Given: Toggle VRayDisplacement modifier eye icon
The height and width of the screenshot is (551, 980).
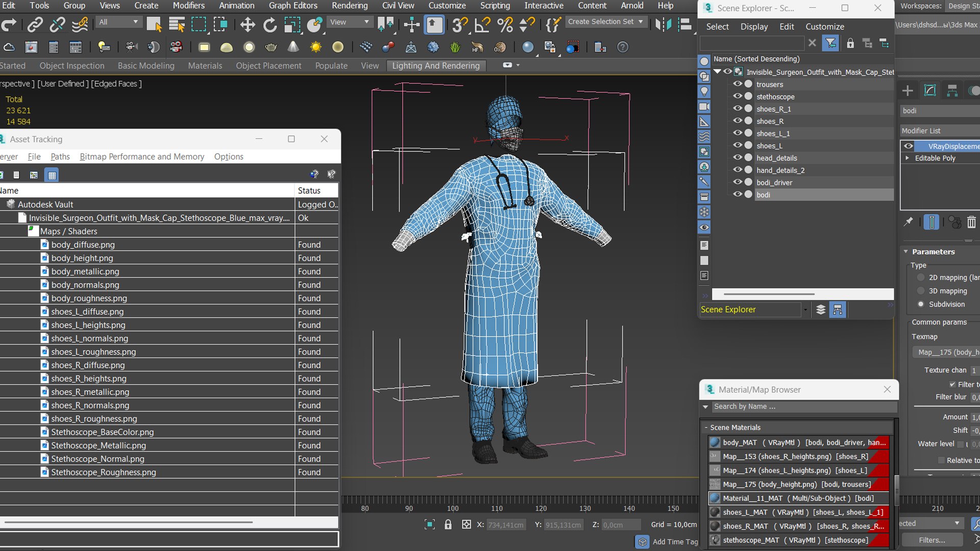Looking at the screenshot, I should pyautogui.click(x=909, y=146).
